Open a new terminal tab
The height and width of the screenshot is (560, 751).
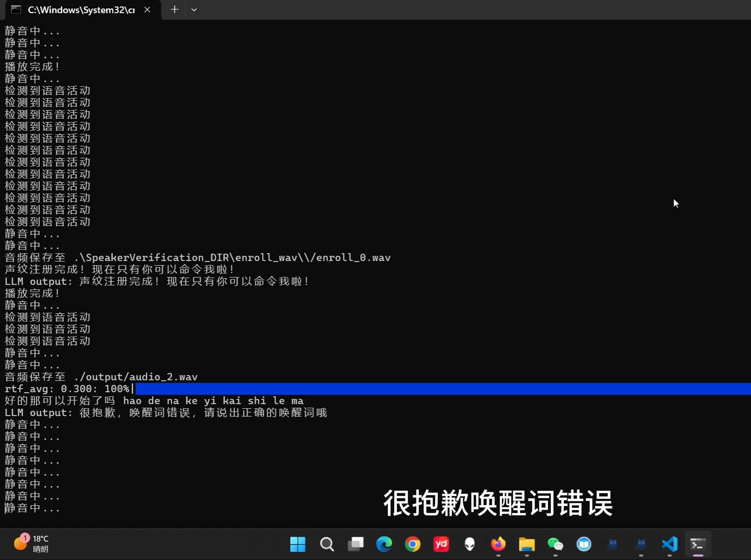point(174,10)
